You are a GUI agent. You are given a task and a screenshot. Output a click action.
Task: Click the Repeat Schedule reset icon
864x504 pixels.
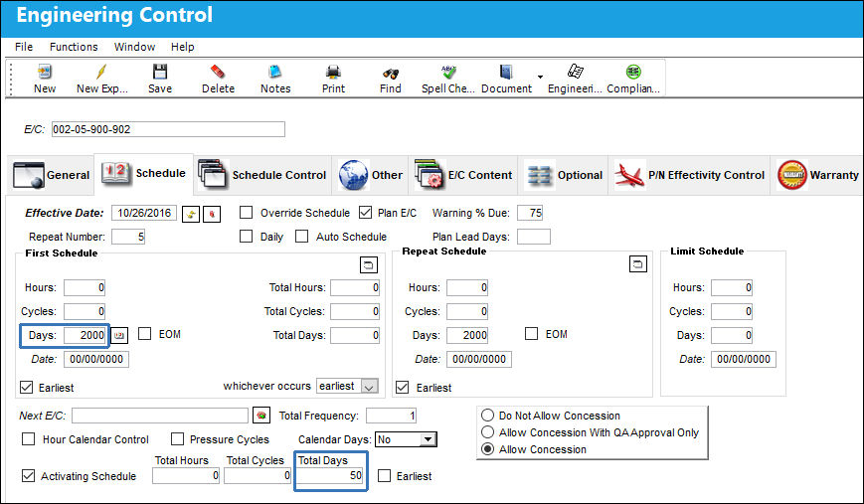tap(637, 264)
